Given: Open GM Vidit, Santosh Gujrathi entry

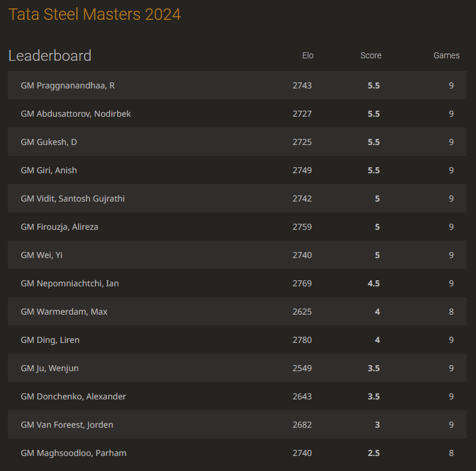Looking at the screenshot, I should (x=73, y=199).
